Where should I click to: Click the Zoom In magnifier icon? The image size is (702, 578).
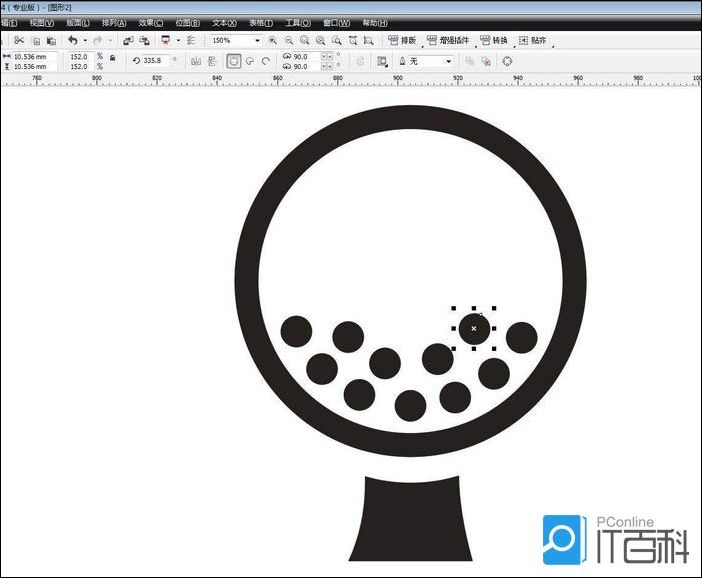click(x=272, y=41)
